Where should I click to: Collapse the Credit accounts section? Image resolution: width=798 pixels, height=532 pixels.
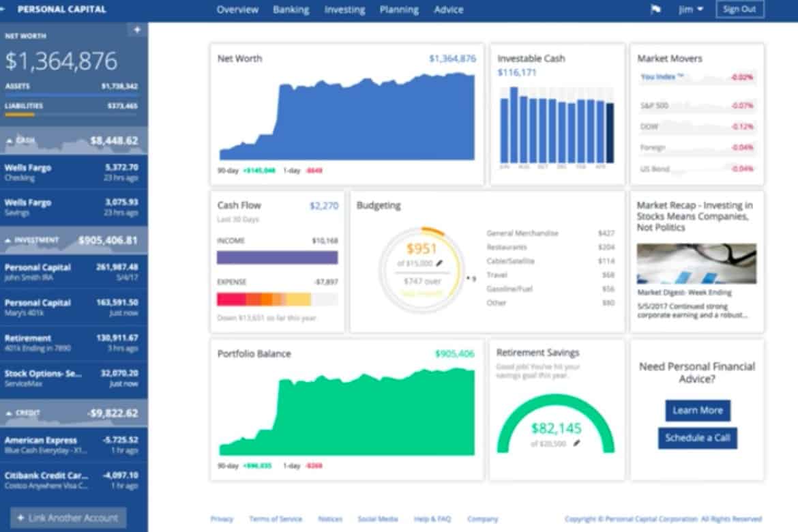(x=9, y=413)
